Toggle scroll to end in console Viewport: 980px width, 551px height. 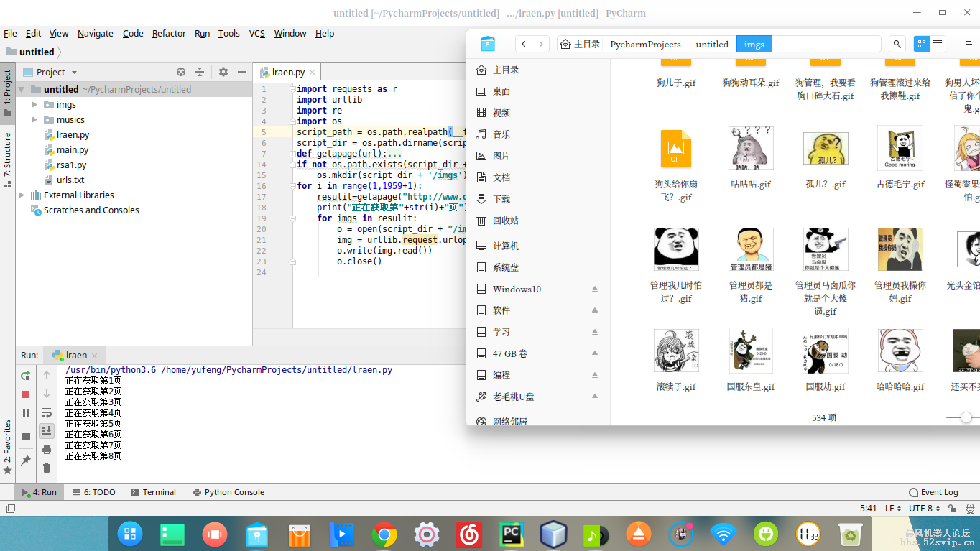click(47, 431)
